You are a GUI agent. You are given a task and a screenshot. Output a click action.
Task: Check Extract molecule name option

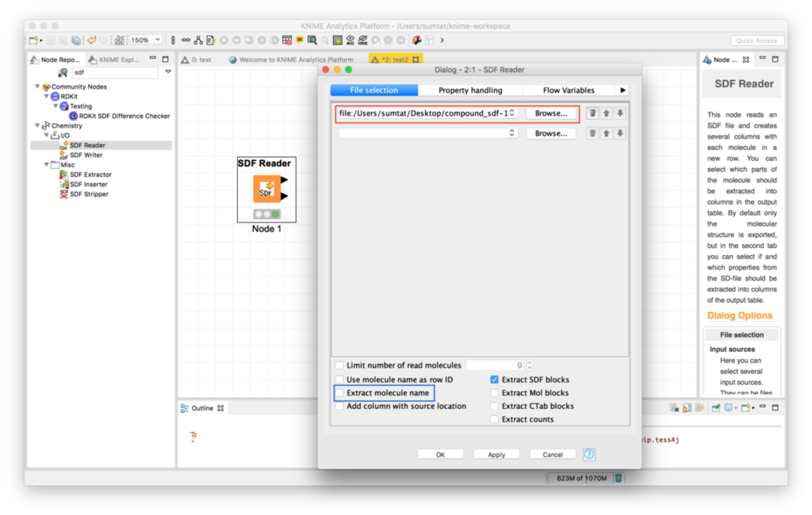(x=340, y=393)
